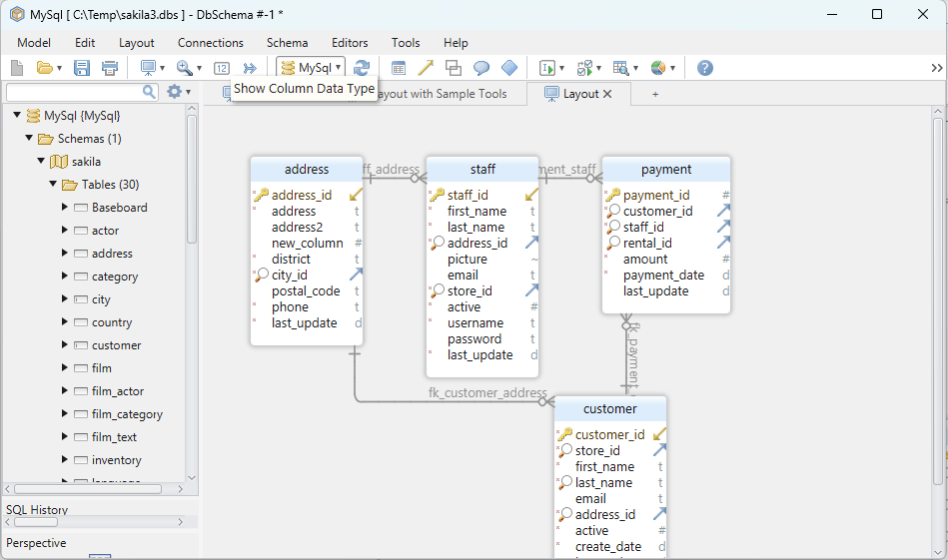Click the address table header in diagram
This screenshot has width=948, height=560.
click(x=307, y=169)
